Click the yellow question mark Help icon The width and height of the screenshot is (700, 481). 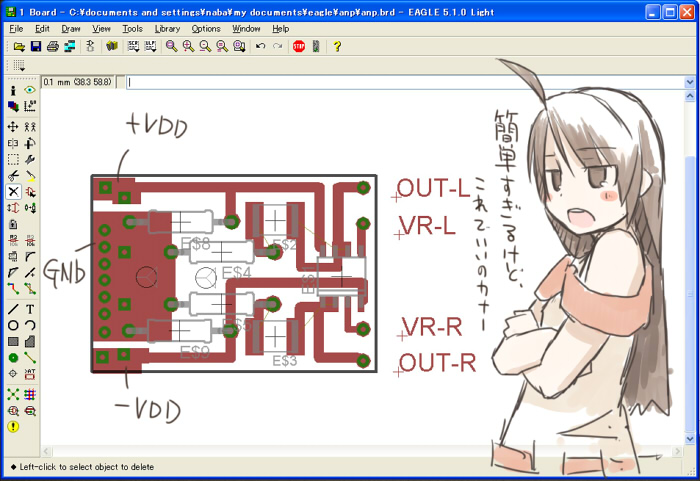coord(337,46)
